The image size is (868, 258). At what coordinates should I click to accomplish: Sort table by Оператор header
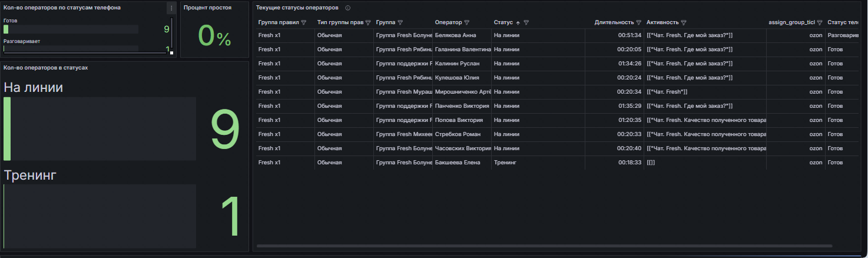[448, 22]
